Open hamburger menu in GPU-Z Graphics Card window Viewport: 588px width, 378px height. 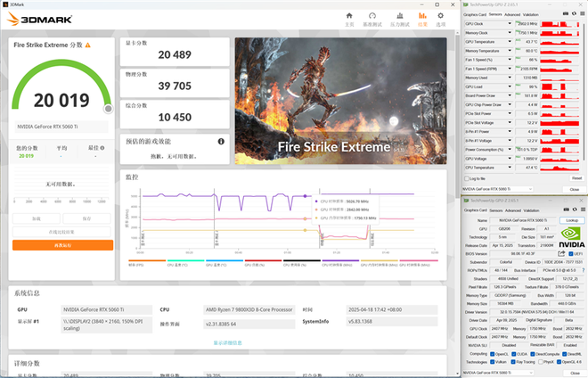[583, 210]
